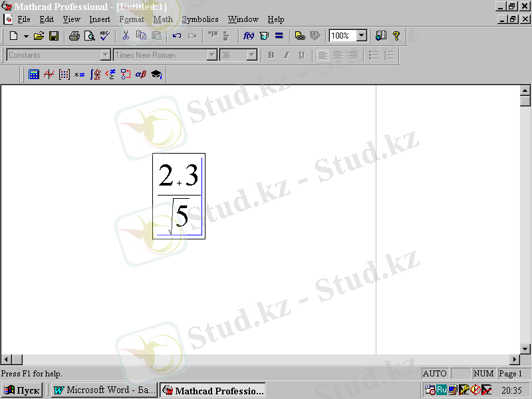Click the vertical scrollbar down arrow
This screenshot has width=532, height=399.
coord(525,348)
